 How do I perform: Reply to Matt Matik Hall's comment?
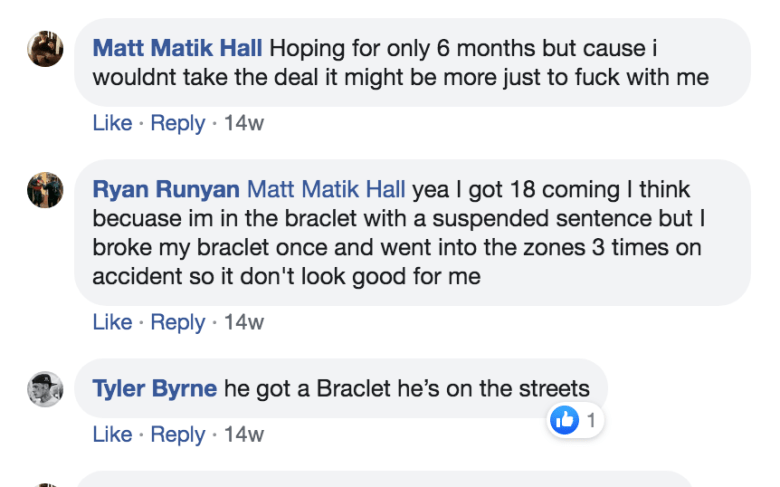pos(177,123)
